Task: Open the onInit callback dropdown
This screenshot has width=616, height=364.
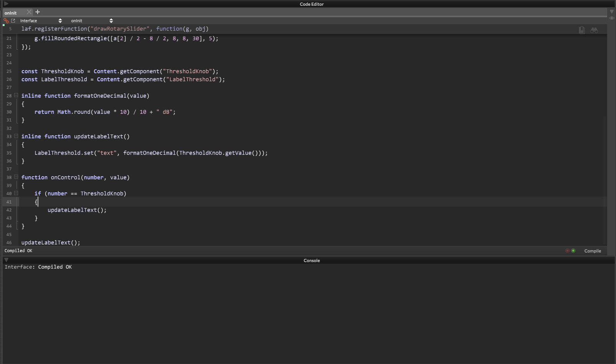Action: 92,21
